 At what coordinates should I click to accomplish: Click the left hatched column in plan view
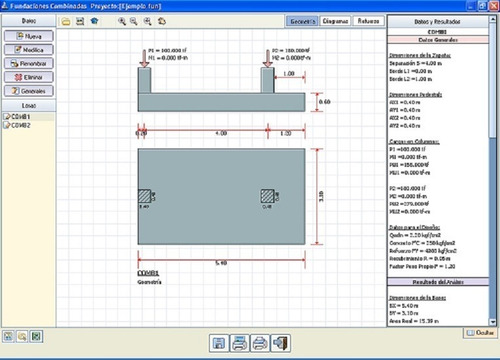click(144, 196)
